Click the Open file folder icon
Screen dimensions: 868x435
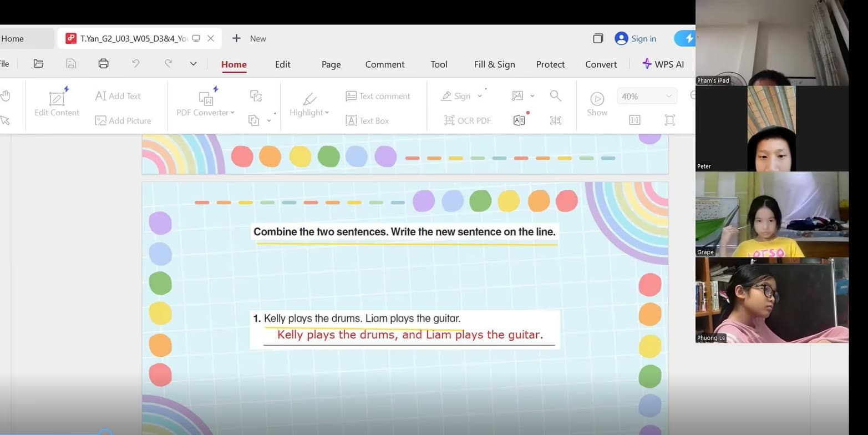point(38,64)
